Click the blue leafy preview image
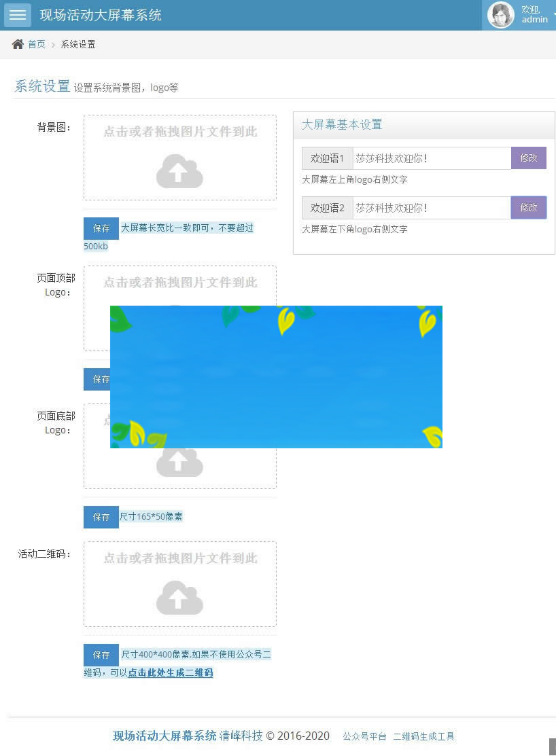 [276, 376]
